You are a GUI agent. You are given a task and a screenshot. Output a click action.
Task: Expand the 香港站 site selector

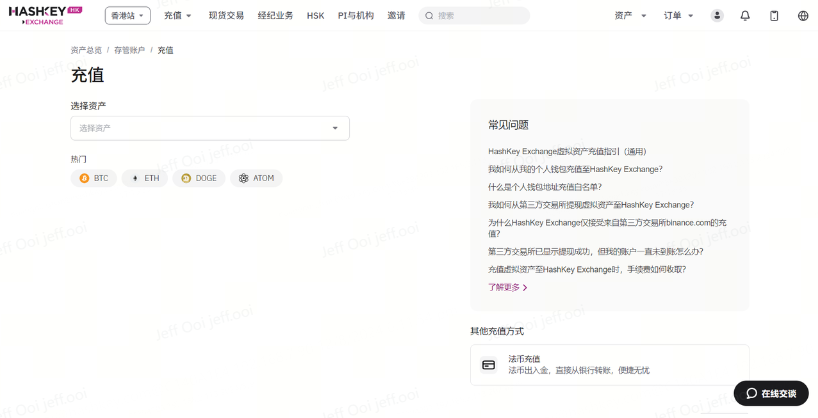pos(128,16)
